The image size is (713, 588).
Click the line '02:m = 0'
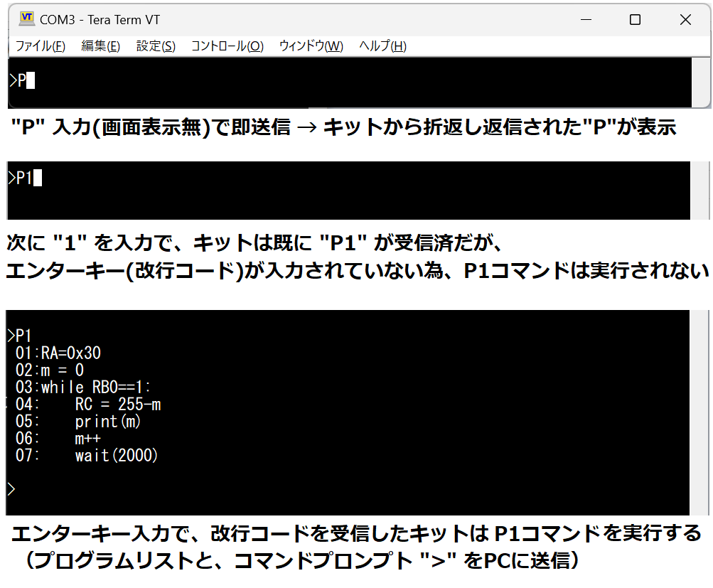point(50,370)
